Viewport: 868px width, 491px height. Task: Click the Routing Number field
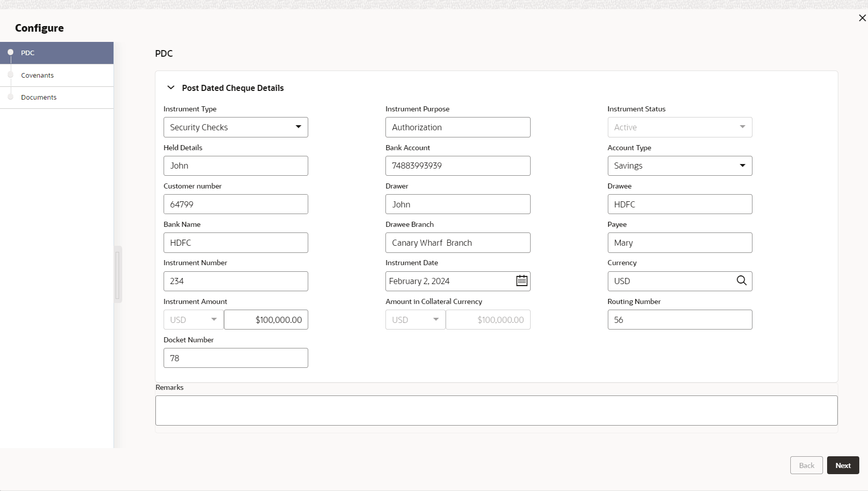point(680,320)
